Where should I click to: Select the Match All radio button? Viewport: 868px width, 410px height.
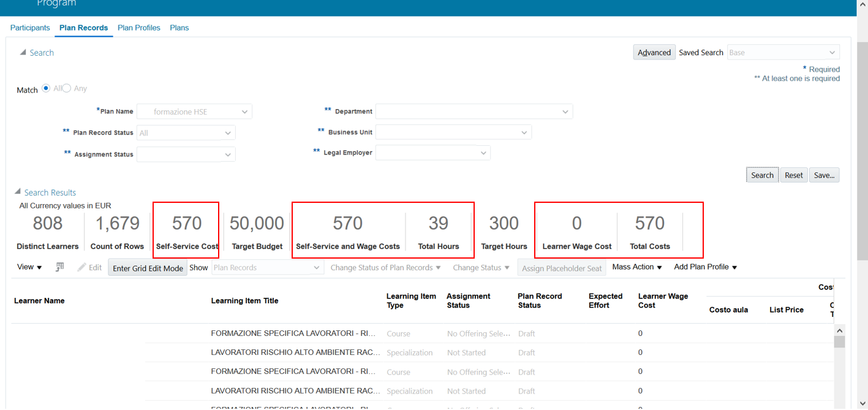point(46,88)
